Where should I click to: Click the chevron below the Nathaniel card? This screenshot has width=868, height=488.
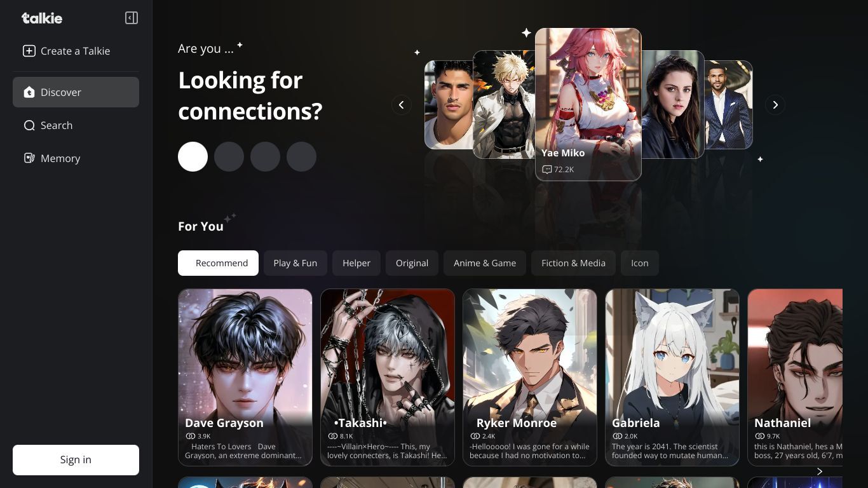click(x=820, y=471)
